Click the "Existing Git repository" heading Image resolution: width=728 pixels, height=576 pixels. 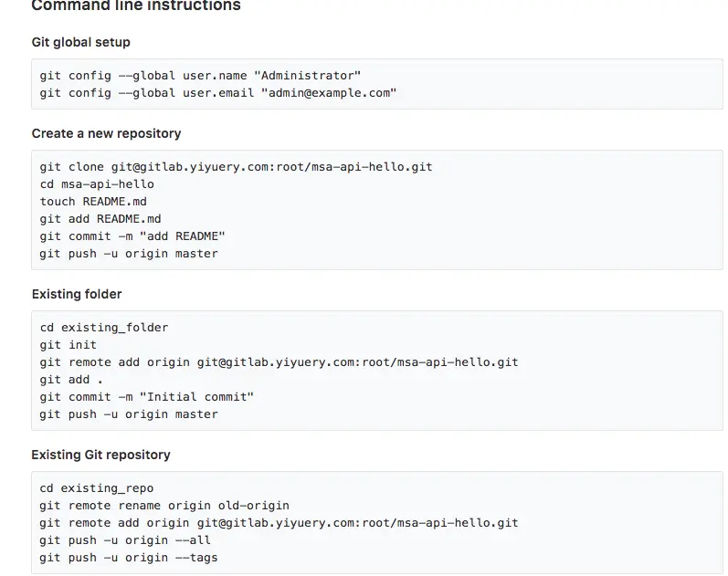click(100, 455)
